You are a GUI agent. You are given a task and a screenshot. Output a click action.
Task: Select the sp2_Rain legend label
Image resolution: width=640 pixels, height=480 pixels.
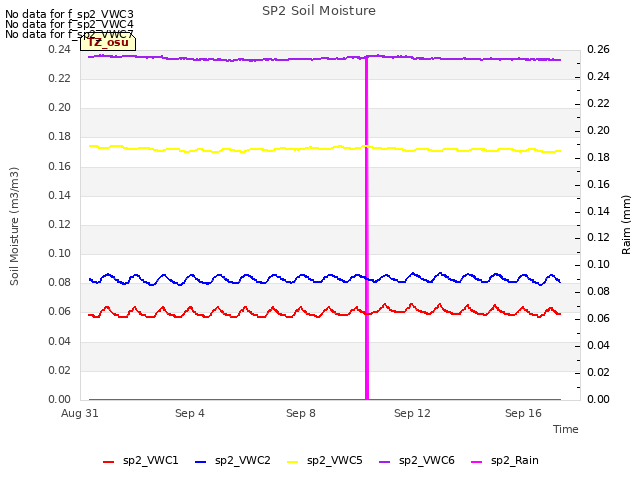(515, 460)
